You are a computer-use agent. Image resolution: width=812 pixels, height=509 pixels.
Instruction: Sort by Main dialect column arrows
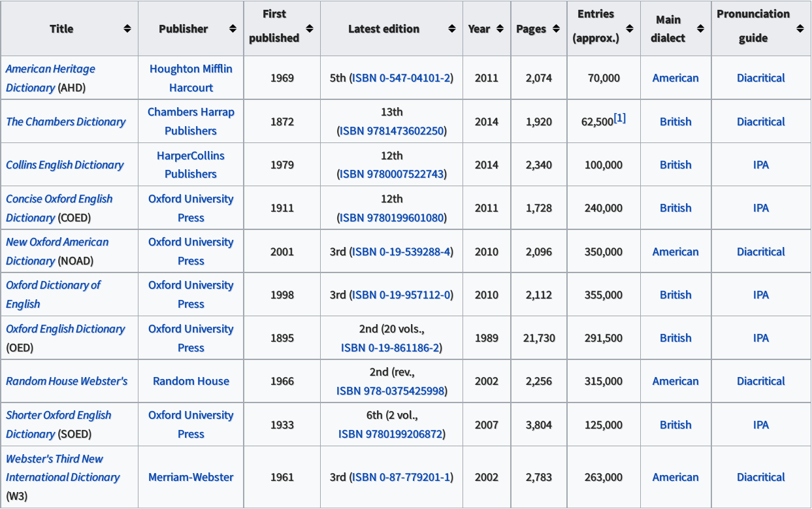click(700, 29)
